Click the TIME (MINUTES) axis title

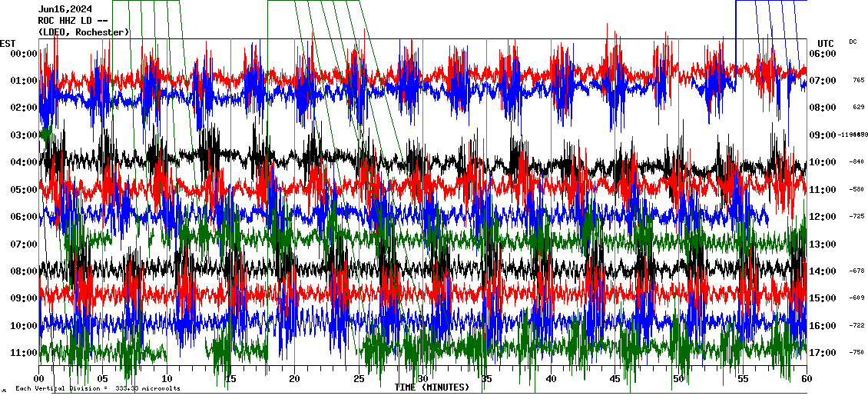pyautogui.click(x=432, y=387)
